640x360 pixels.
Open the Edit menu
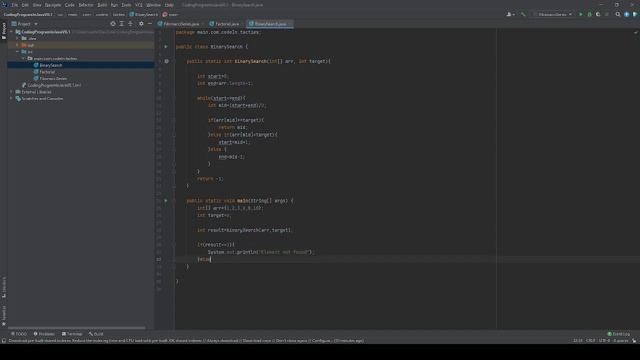click(x=25, y=5)
